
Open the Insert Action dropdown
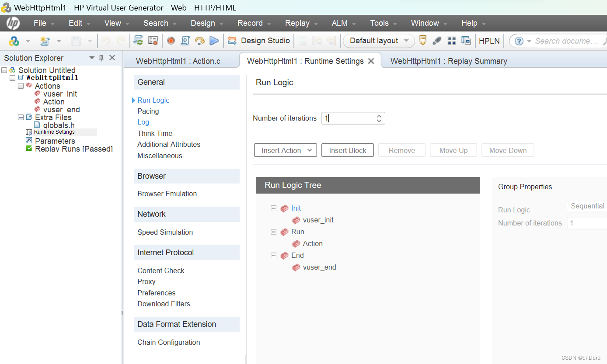286,150
